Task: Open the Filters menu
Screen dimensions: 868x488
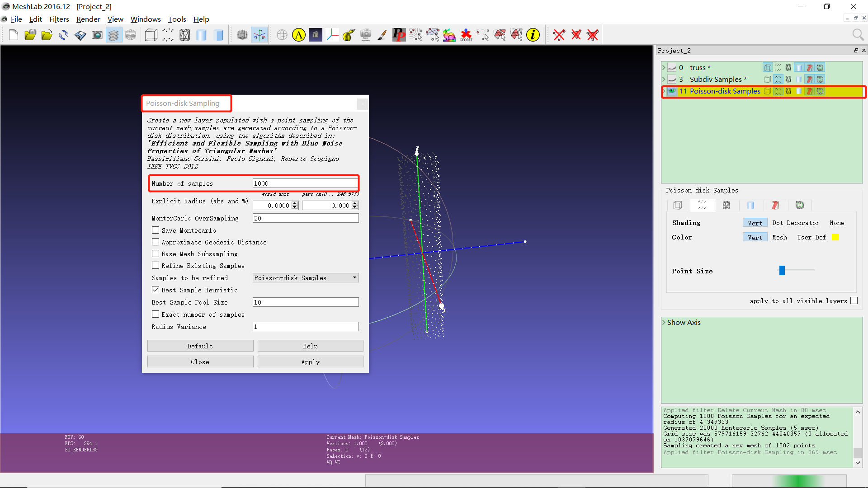Action: (59, 19)
